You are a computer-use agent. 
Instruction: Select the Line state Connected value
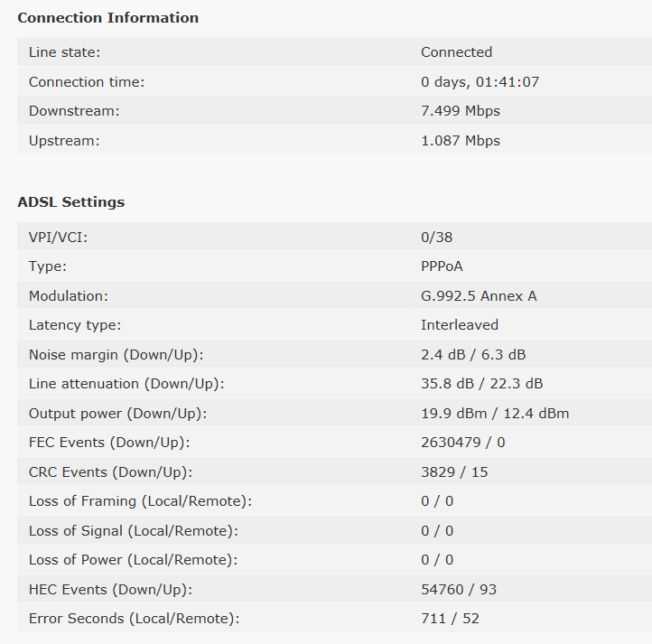click(x=456, y=52)
